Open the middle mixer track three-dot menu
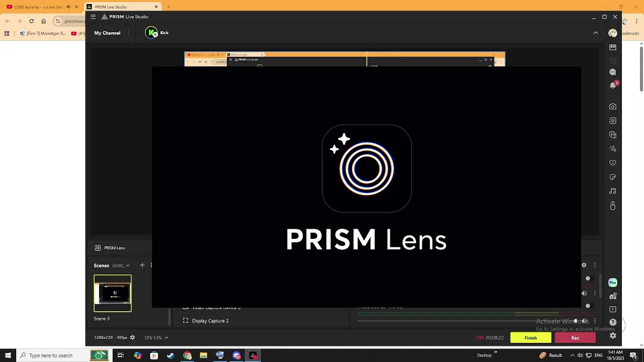 [x=595, y=293]
